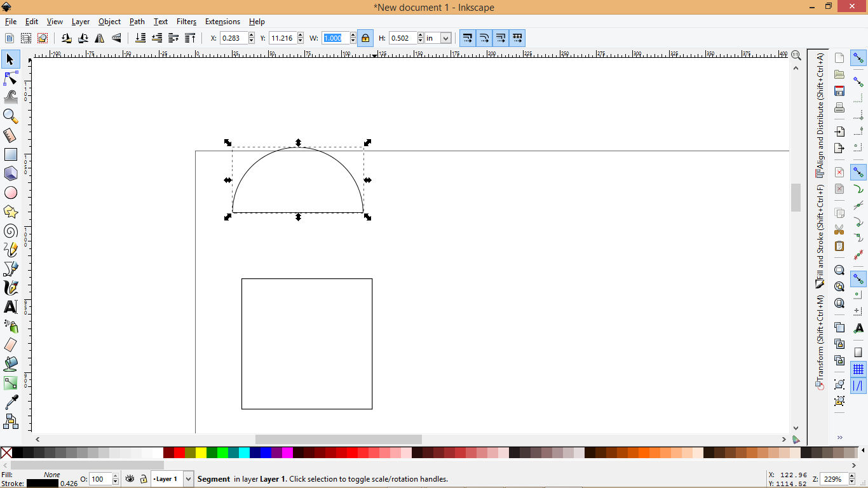Select the Dropper tool
The image size is (868, 488).
10,402
